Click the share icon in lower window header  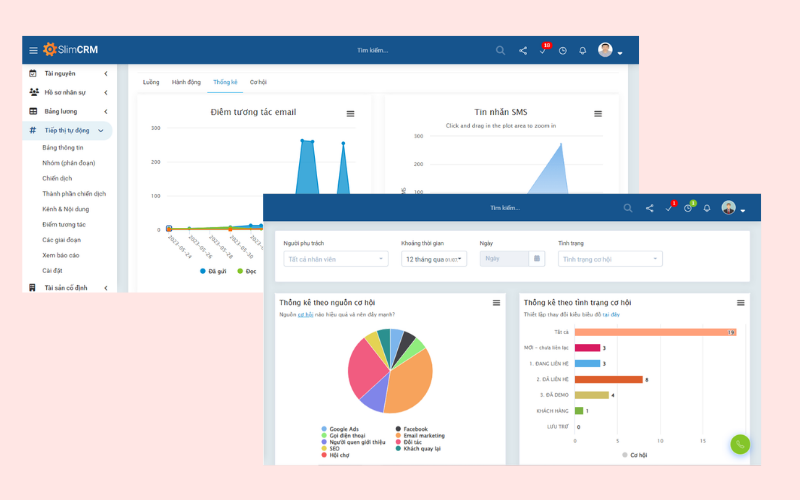tap(650, 208)
